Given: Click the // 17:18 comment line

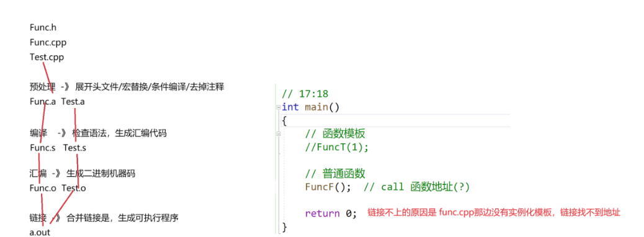Looking at the screenshot, I should [305, 94].
